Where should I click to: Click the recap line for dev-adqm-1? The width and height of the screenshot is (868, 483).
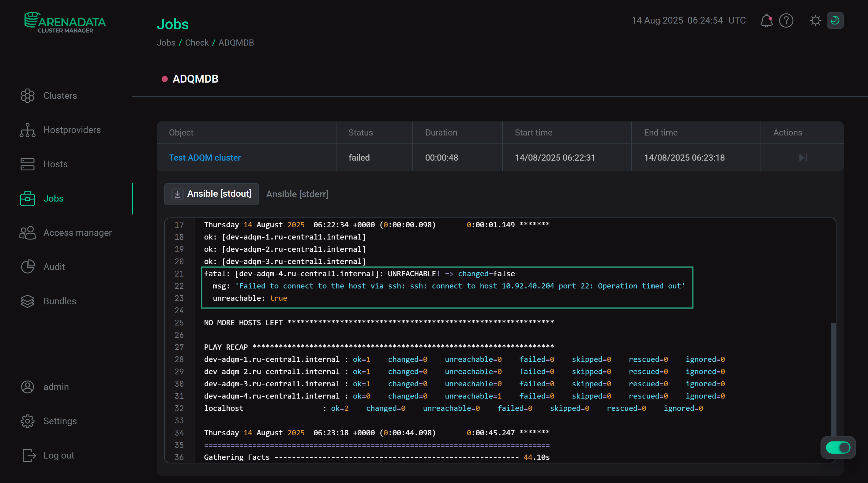click(464, 359)
